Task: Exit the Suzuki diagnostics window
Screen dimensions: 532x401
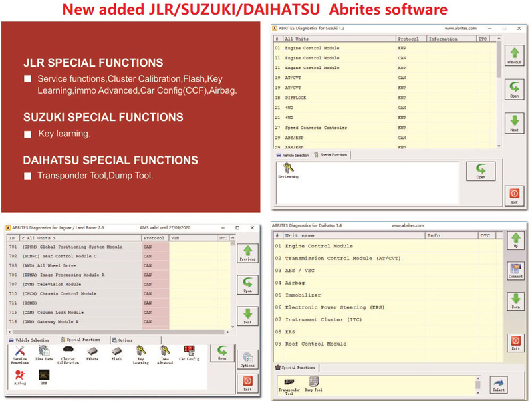Action: click(x=514, y=196)
